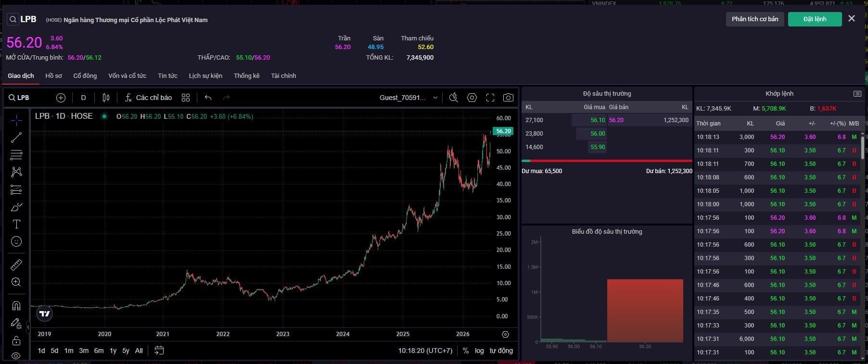
Task: Open the Các chỉ báo indicators menu
Action: pos(148,98)
